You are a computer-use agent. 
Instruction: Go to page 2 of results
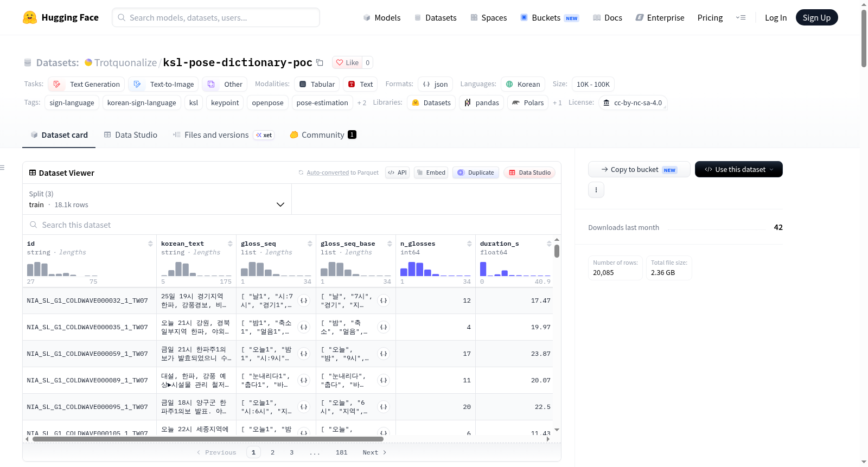(272, 452)
